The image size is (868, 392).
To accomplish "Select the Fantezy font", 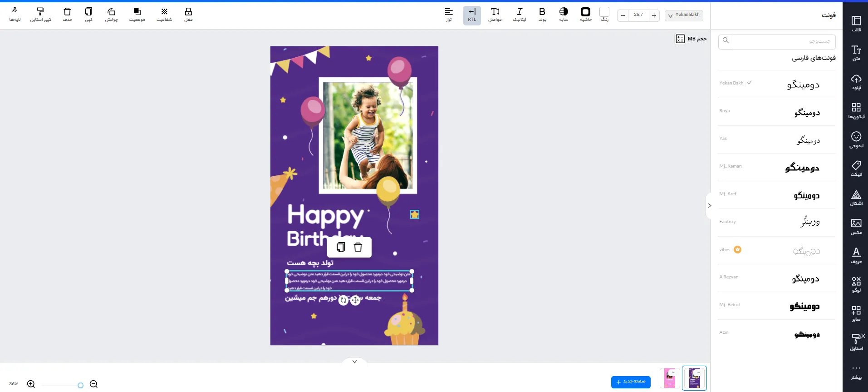I will [776, 223].
